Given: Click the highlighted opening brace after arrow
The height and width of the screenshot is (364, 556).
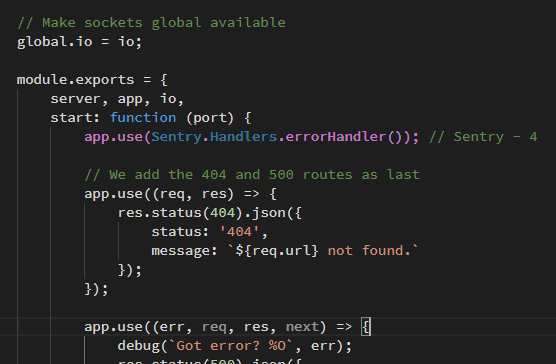Looking at the screenshot, I should pos(366,327).
